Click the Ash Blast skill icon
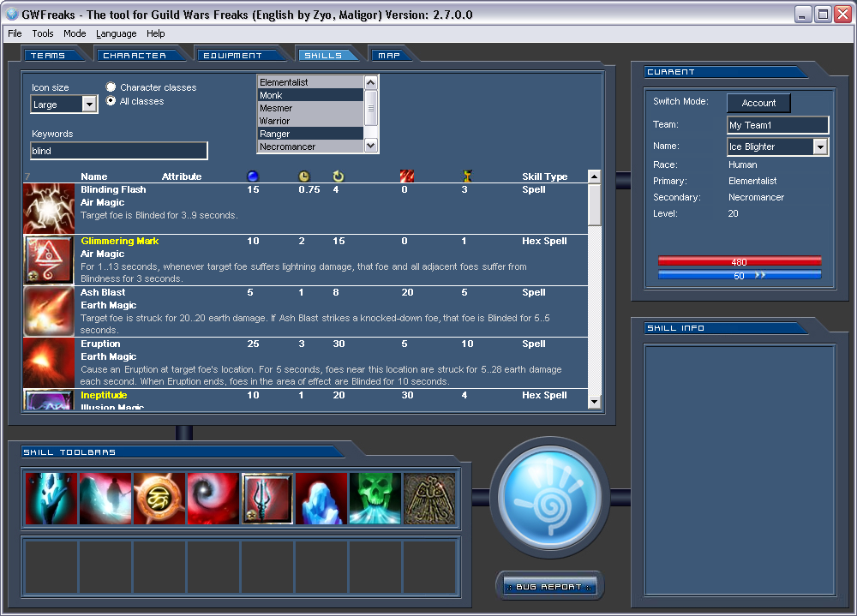Image resolution: width=857 pixels, height=616 pixels. pos(49,312)
